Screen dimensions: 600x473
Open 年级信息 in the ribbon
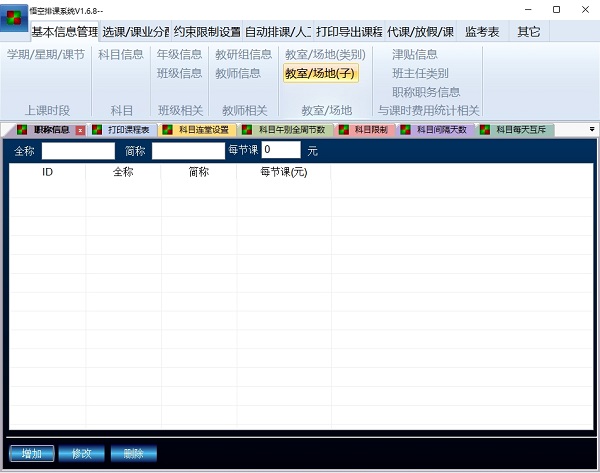coord(179,55)
